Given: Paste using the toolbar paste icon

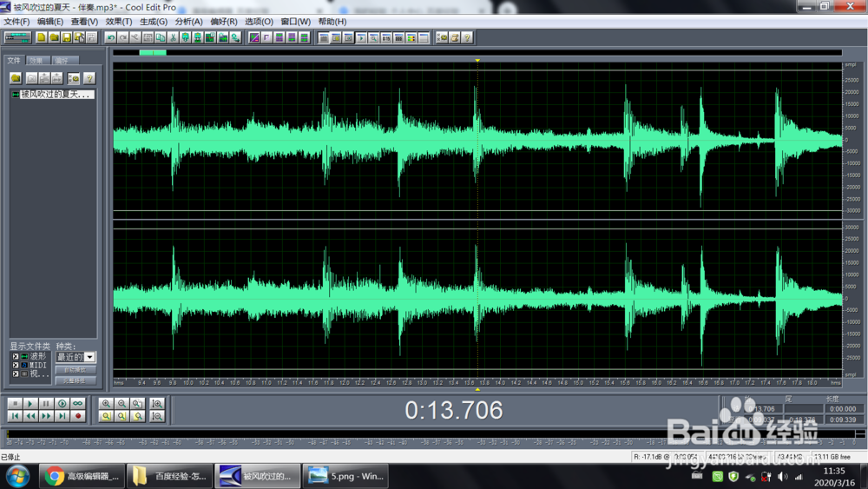Looking at the screenshot, I should point(186,37).
